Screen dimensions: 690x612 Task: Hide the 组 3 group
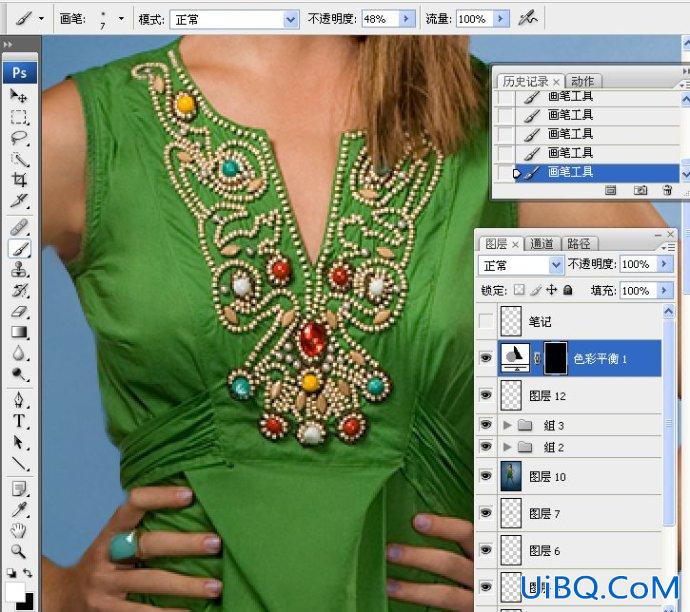coord(486,425)
